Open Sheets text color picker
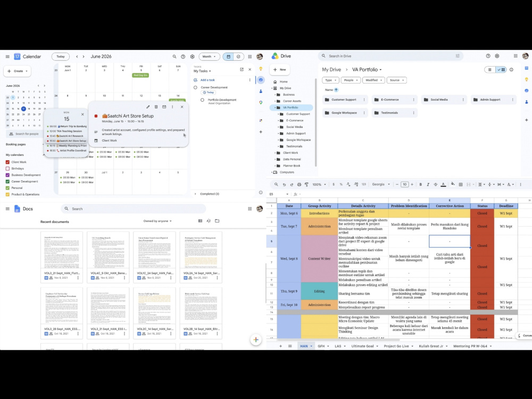The width and height of the screenshot is (532, 399). [443, 185]
